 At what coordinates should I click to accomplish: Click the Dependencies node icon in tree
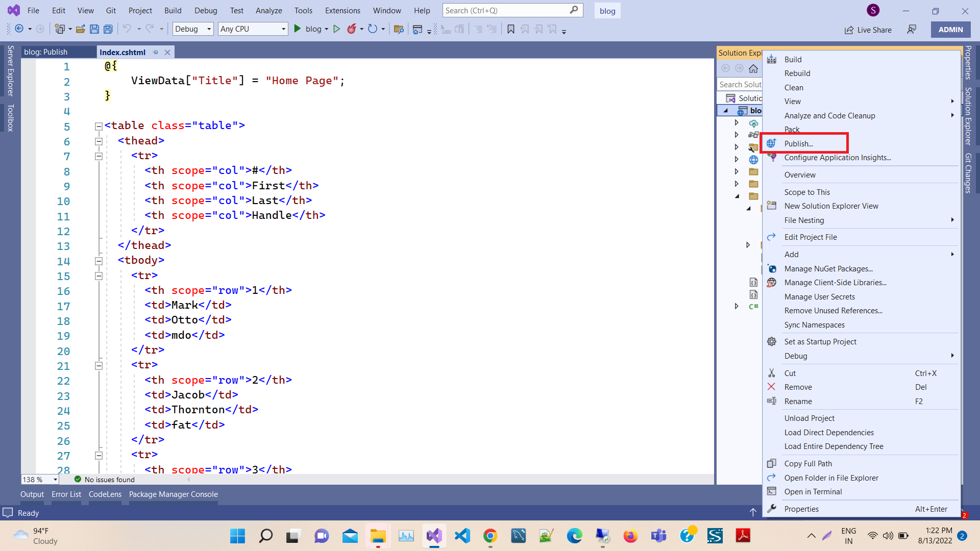pyautogui.click(x=753, y=135)
